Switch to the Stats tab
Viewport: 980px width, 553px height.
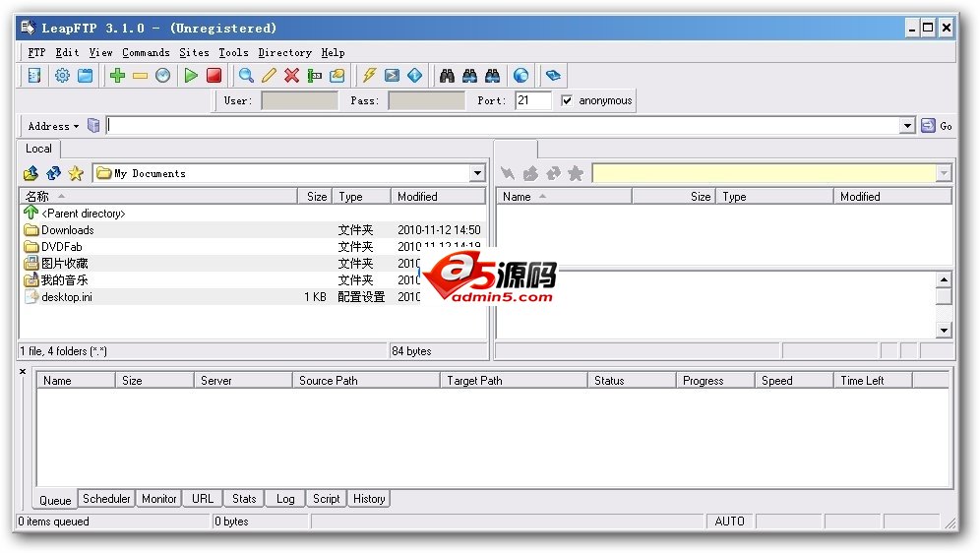click(x=244, y=499)
